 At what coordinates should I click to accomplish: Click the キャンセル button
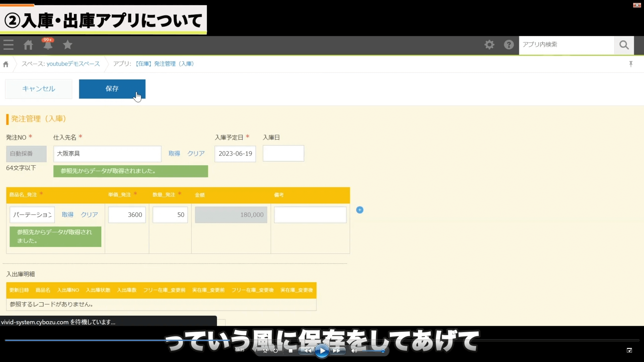pyautogui.click(x=39, y=89)
